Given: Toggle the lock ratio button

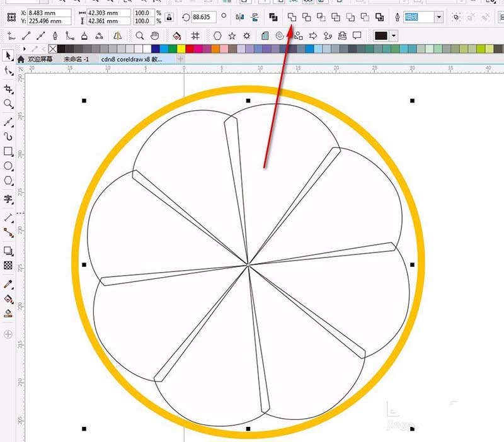Looking at the screenshot, I should pyautogui.click(x=169, y=17).
